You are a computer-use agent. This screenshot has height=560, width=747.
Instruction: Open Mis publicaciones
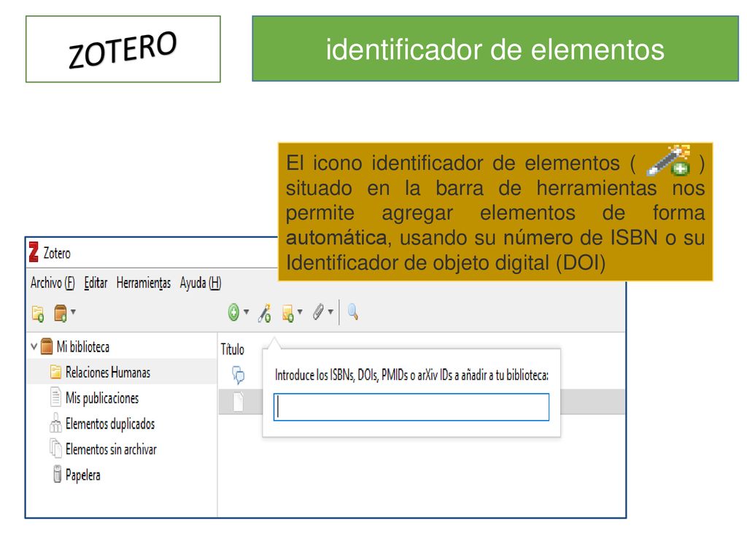click(102, 398)
